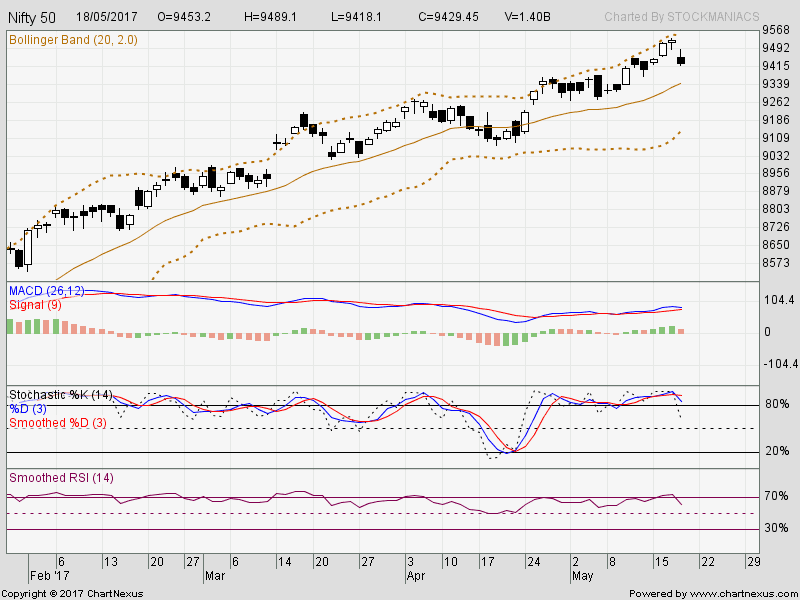This screenshot has width=800, height=600.
Task: Click the closing value C=9429.45
Action: point(448,17)
